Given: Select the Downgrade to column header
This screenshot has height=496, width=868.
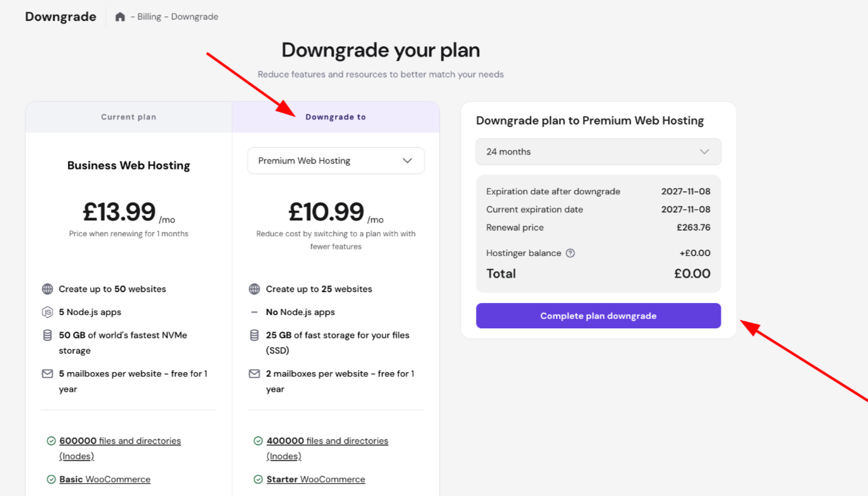Looking at the screenshot, I should pyautogui.click(x=336, y=117).
